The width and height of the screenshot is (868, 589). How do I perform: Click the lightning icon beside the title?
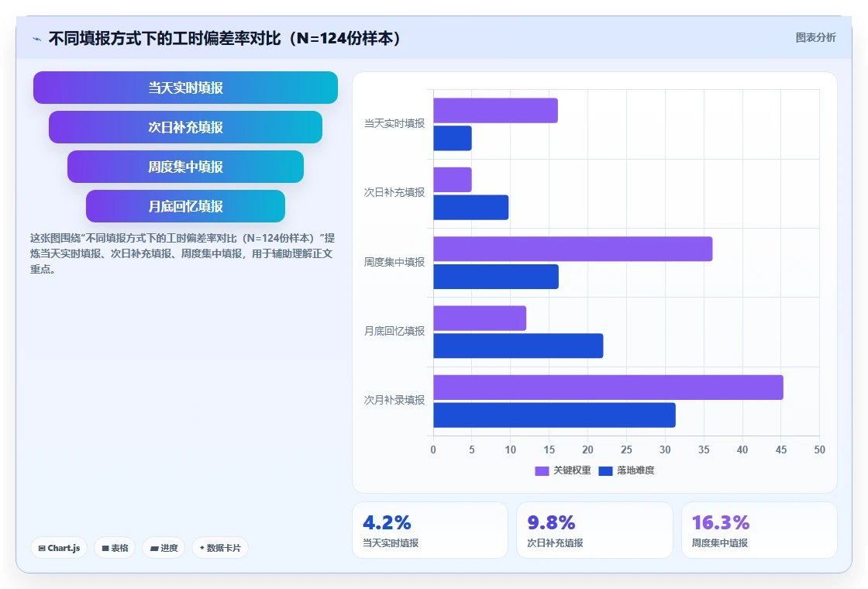[37, 39]
